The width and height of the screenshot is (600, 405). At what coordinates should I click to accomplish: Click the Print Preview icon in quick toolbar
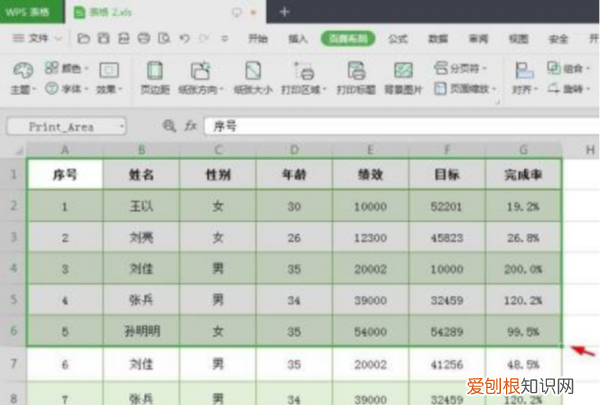(164, 38)
